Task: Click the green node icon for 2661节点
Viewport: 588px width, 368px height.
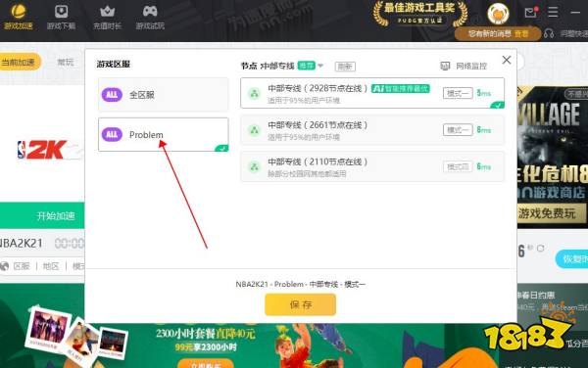Action: [254, 130]
